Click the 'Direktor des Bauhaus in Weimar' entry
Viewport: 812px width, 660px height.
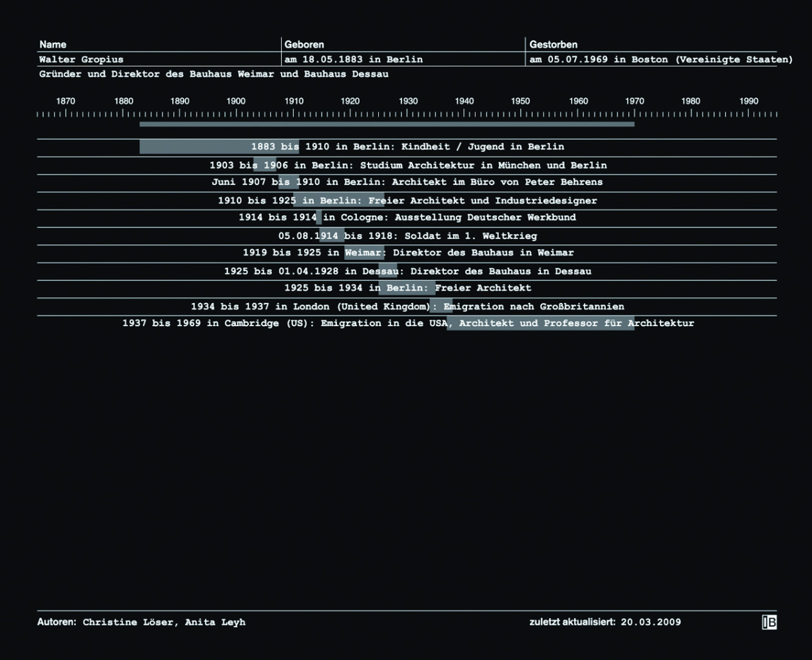tap(408, 253)
